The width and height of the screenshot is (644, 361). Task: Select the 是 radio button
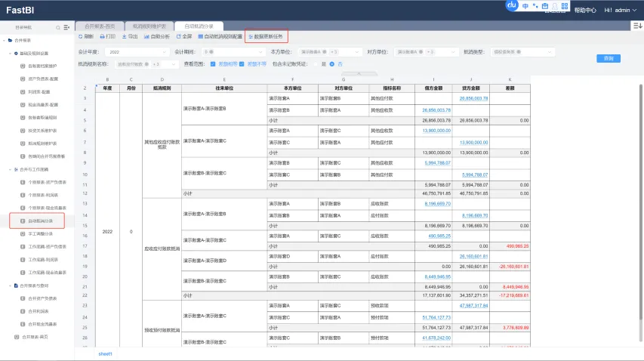tap(316, 64)
